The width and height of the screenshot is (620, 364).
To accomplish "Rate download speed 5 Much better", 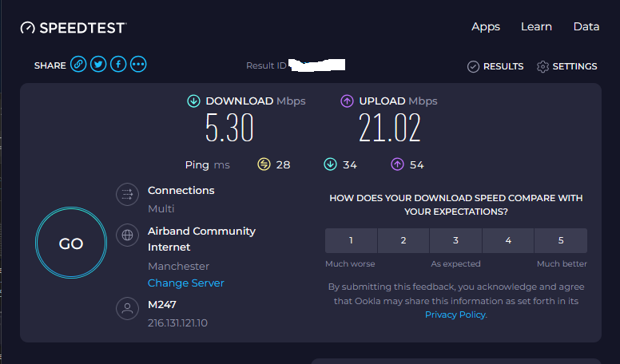I will pyautogui.click(x=561, y=240).
